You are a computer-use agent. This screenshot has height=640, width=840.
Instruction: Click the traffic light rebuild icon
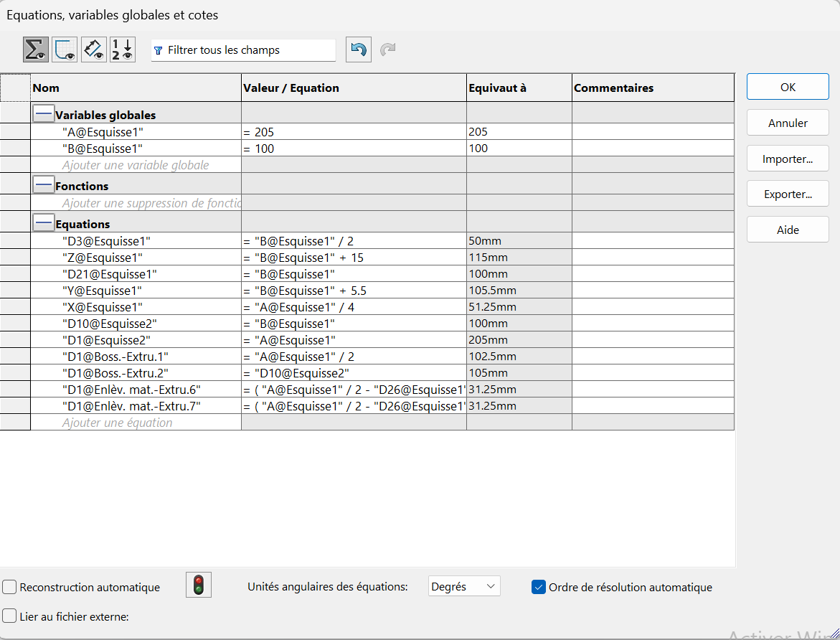[199, 585]
